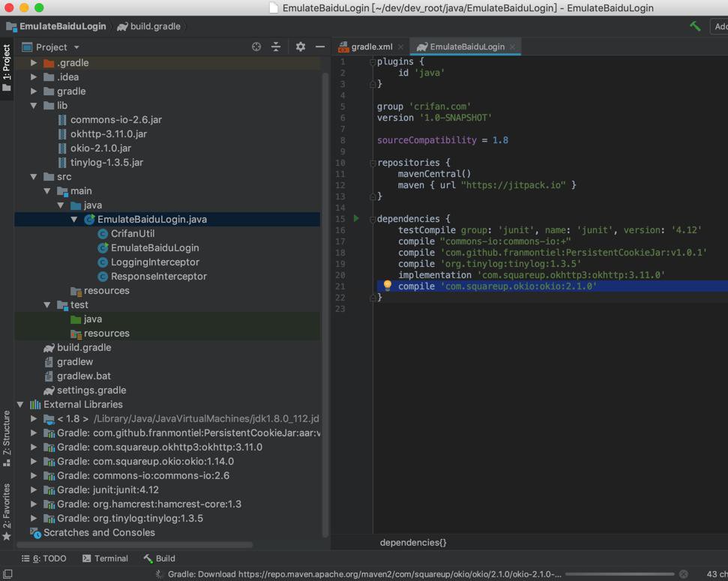
Task: Open Project panel settings gear
Action: tap(301, 46)
